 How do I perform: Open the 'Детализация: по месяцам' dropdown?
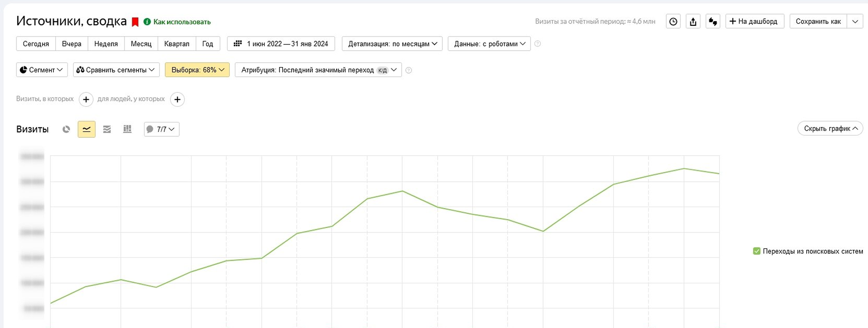(x=392, y=44)
